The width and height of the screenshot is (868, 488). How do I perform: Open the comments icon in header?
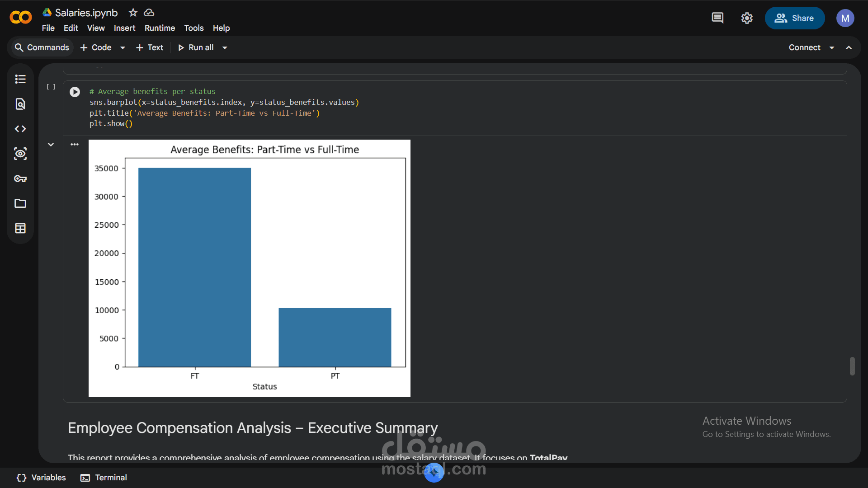717,18
